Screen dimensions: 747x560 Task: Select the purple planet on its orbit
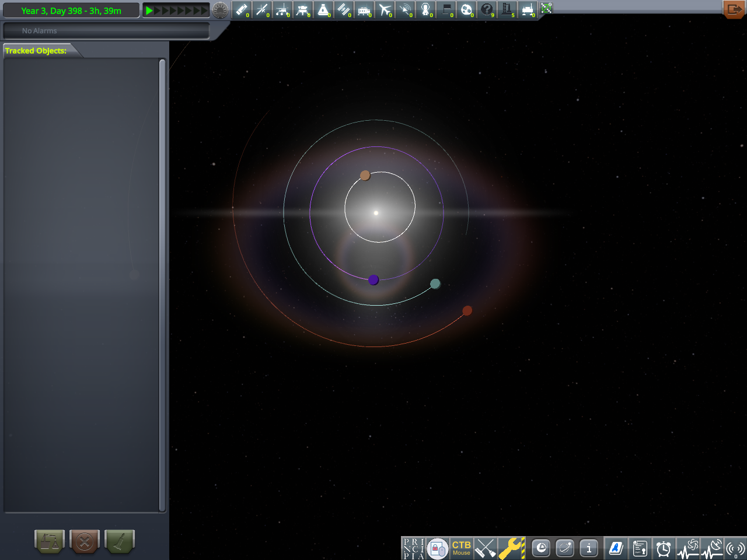(x=373, y=279)
